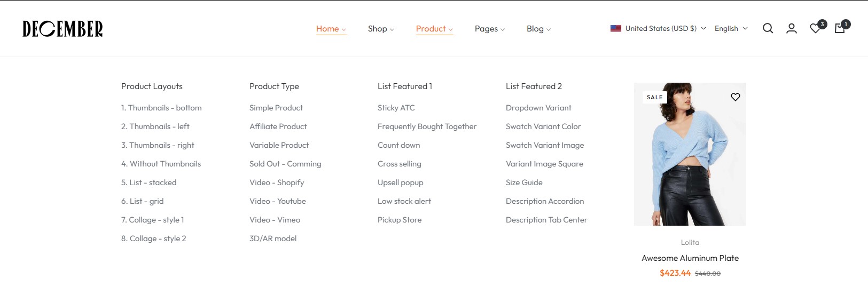The width and height of the screenshot is (868, 302).
Task: Open the Pages menu
Action: 489,29
